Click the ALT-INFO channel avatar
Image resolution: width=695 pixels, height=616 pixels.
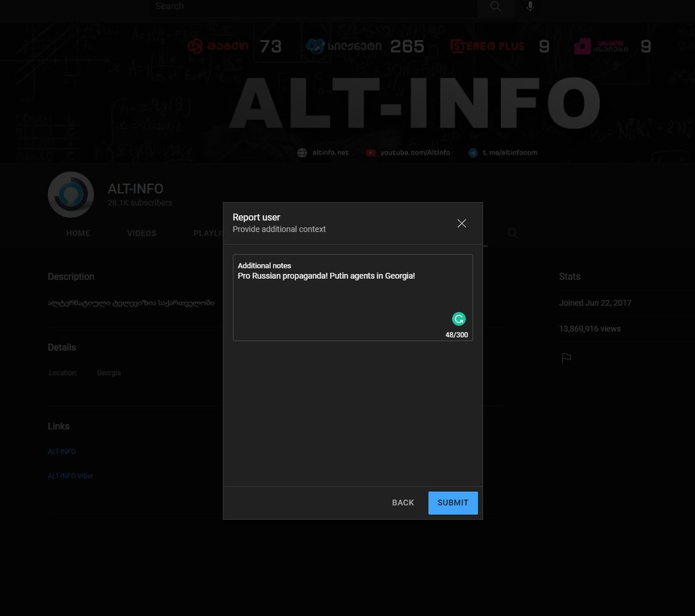71,195
